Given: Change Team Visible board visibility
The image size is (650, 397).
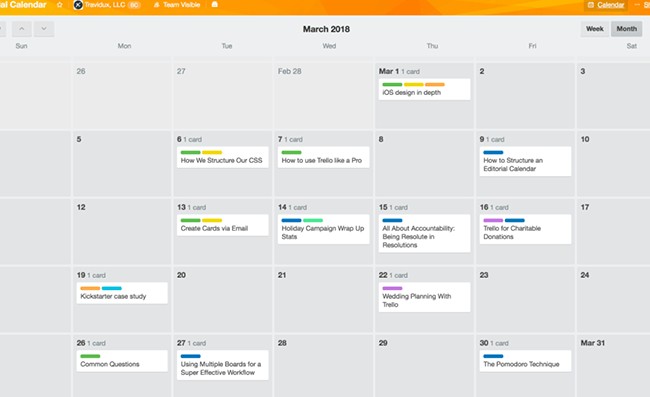Looking at the screenshot, I should (182, 5).
